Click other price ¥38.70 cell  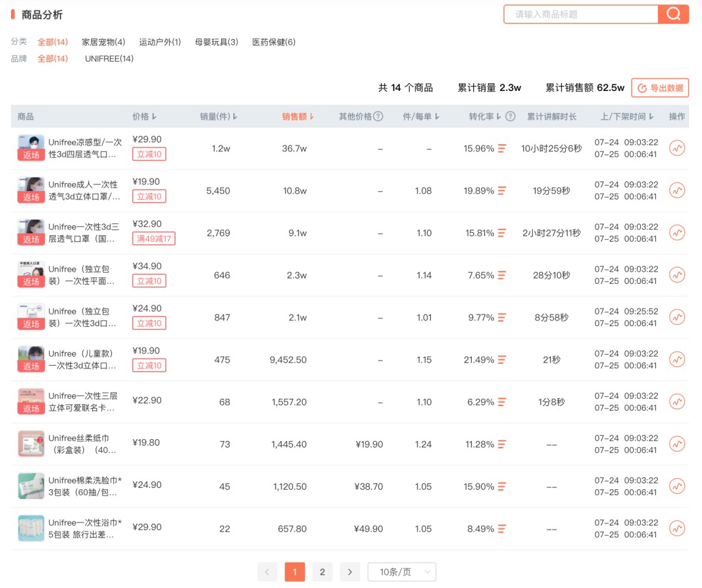369,487
